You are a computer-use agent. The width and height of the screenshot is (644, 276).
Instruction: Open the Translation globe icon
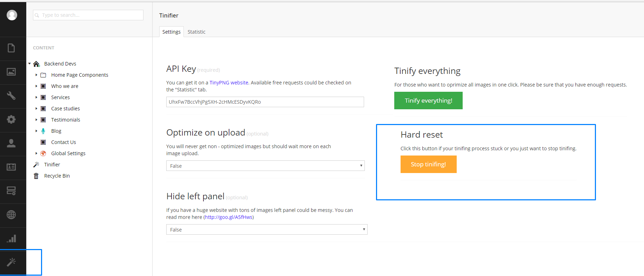(11, 215)
